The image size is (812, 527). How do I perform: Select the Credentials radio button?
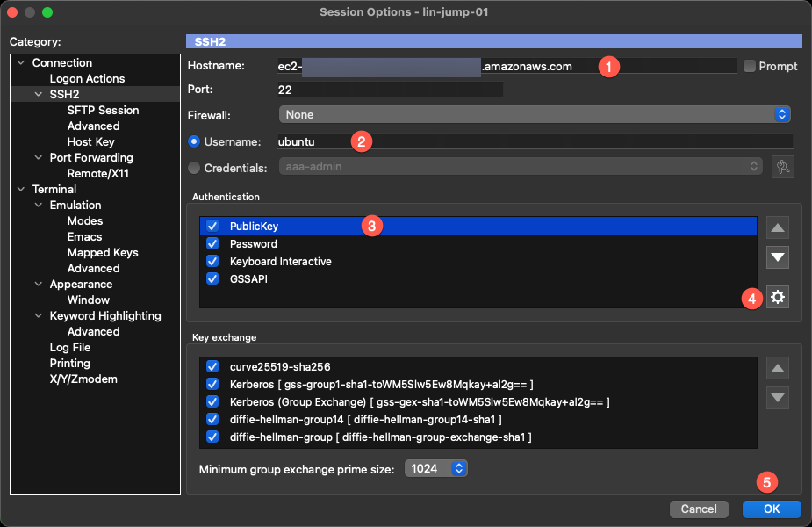click(194, 168)
